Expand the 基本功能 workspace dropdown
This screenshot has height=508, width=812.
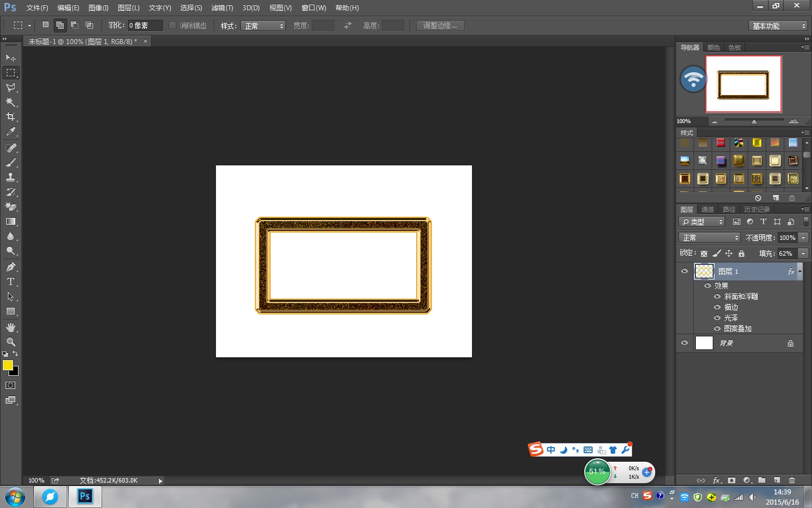(779, 26)
